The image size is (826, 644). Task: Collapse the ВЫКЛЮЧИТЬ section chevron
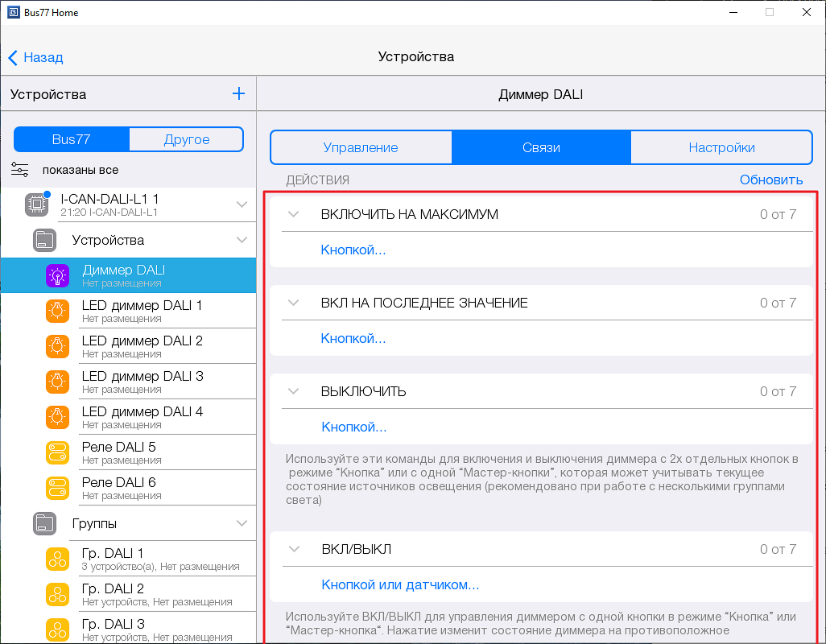pos(293,391)
